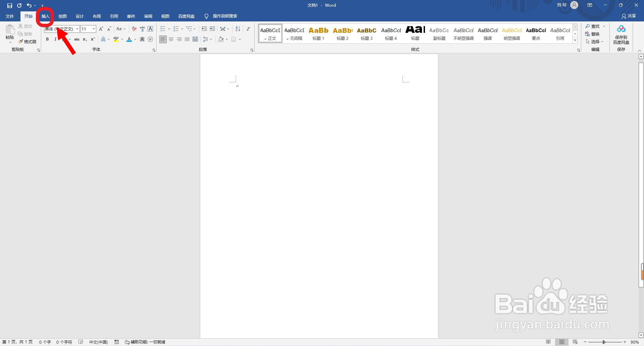Click the decrease indent icon

[204, 29]
